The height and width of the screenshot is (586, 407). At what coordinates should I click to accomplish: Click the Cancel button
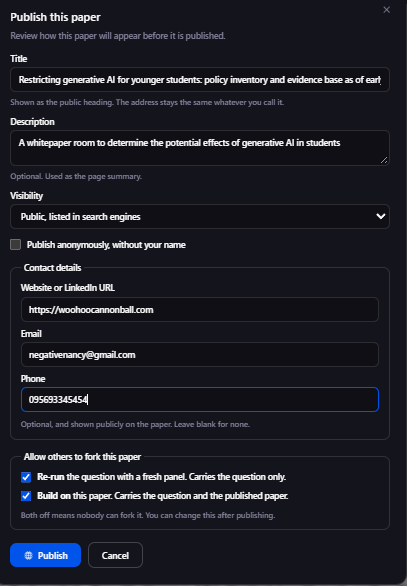115,555
